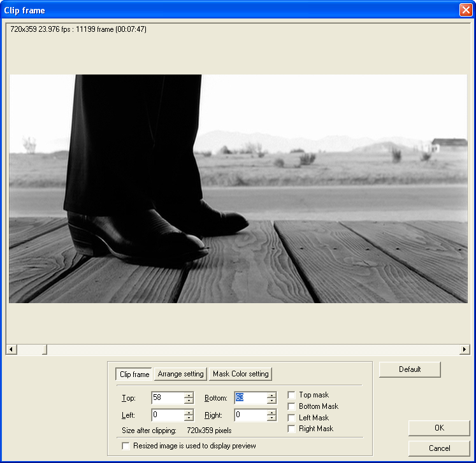This screenshot has width=476, height=463.
Task: Decrease the Top value with down arrow
Action: (x=189, y=401)
